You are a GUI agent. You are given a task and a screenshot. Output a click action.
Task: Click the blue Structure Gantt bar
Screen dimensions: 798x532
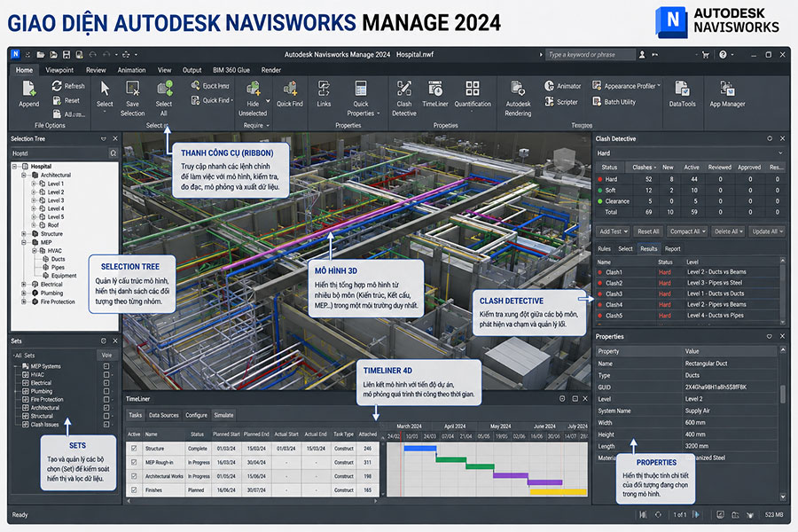click(x=420, y=449)
